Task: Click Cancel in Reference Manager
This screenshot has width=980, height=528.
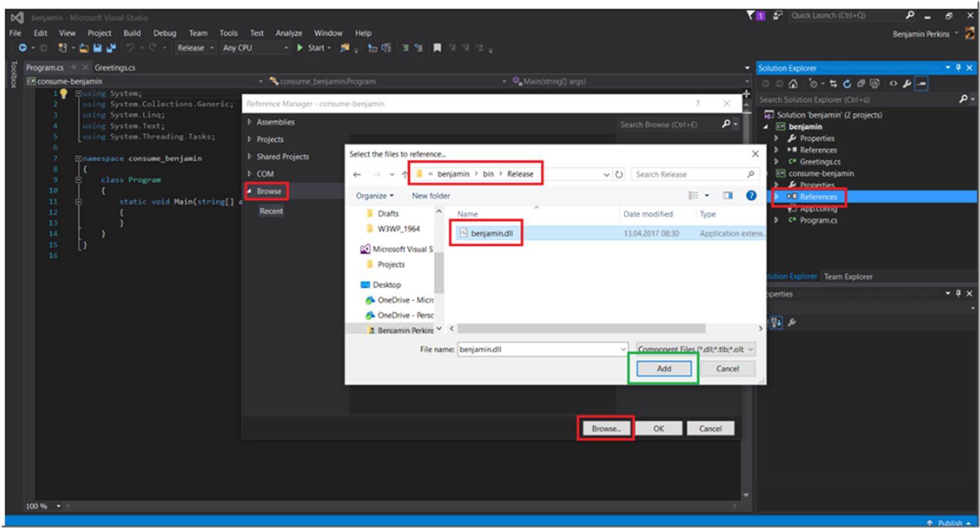Action: tap(710, 429)
